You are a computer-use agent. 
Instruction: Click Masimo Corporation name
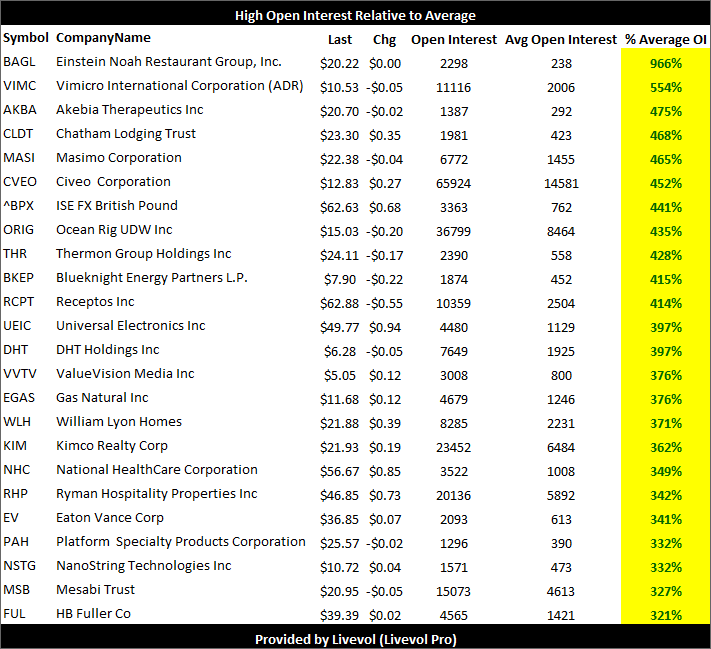coord(119,158)
